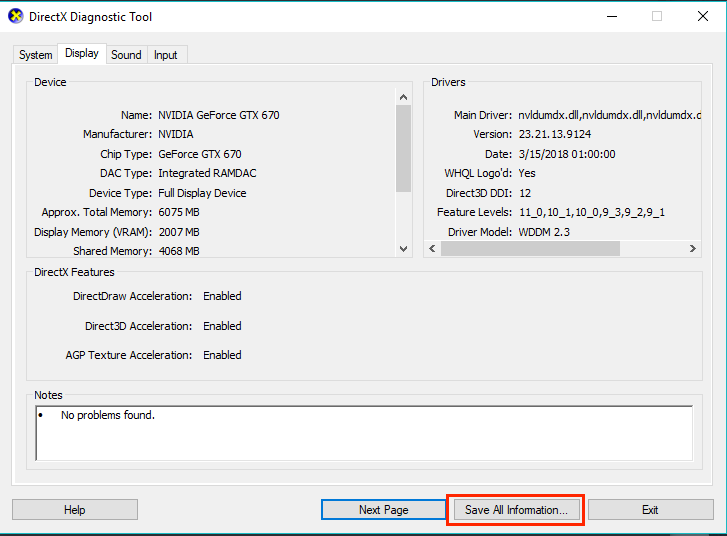Go to the Input tab
This screenshot has height=536, width=727.
(166, 55)
